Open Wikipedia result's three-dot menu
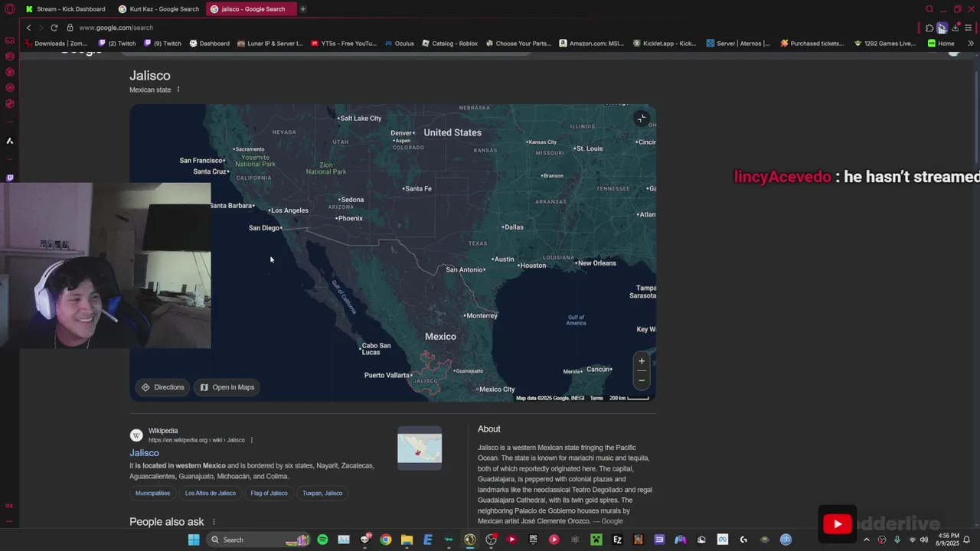 (251, 440)
